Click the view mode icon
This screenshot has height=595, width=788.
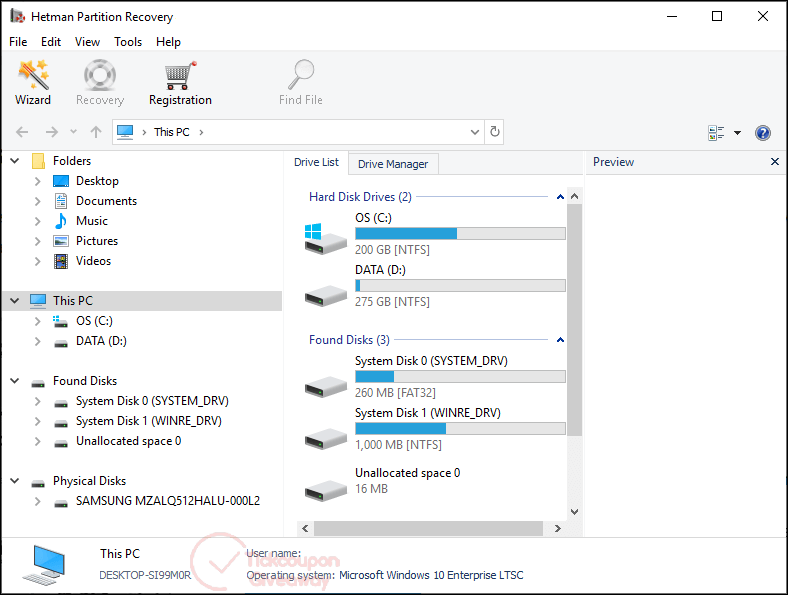pos(716,133)
